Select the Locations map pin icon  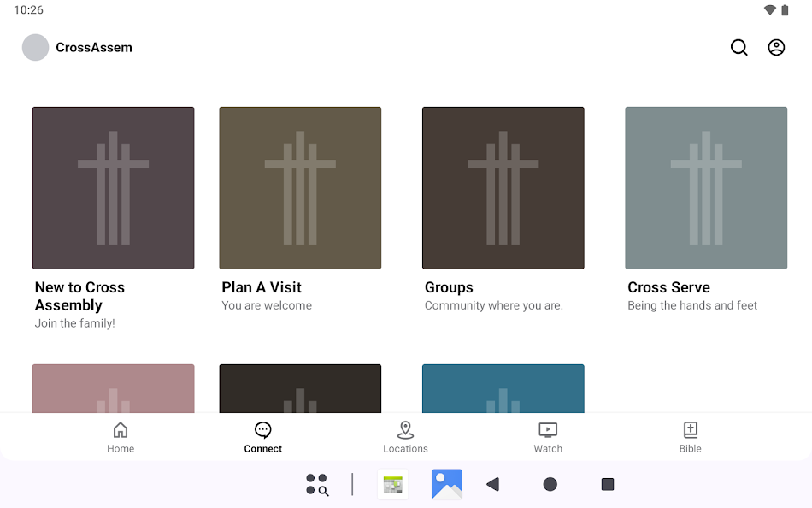tap(405, 430)
